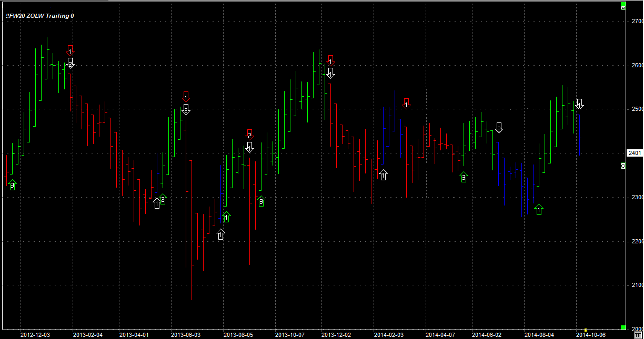Click the green square at the price axis bottom
644x339 pixels.
pos(623,327)
